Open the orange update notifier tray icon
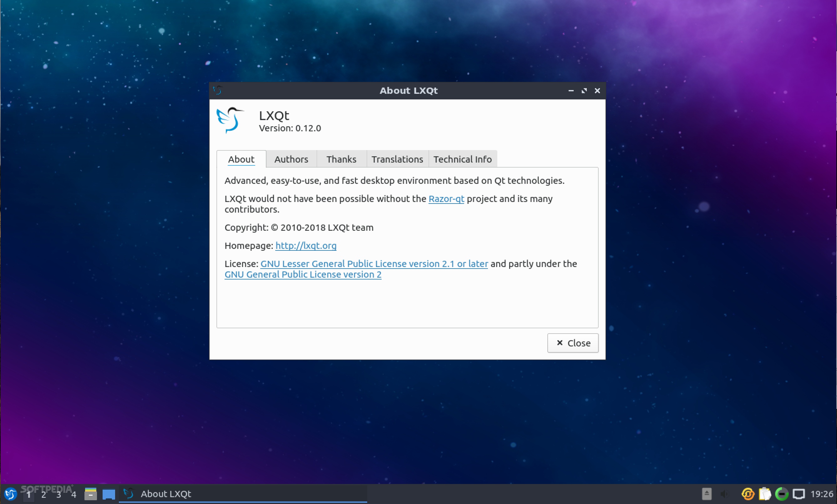This screenshot has width=837, height=504. click(x=748, y=494)
